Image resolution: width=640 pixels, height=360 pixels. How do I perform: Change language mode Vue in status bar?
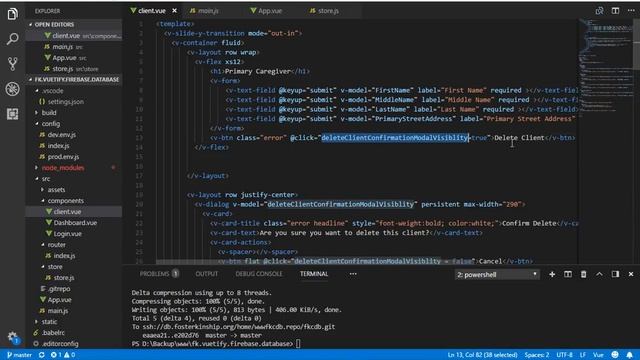[x=598, y=355]
